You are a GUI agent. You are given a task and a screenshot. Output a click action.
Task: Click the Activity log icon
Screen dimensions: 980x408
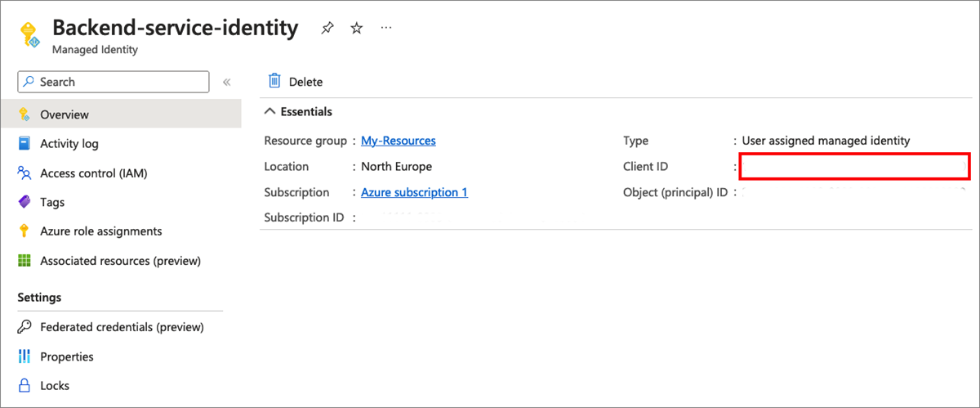tap(24, 144)
